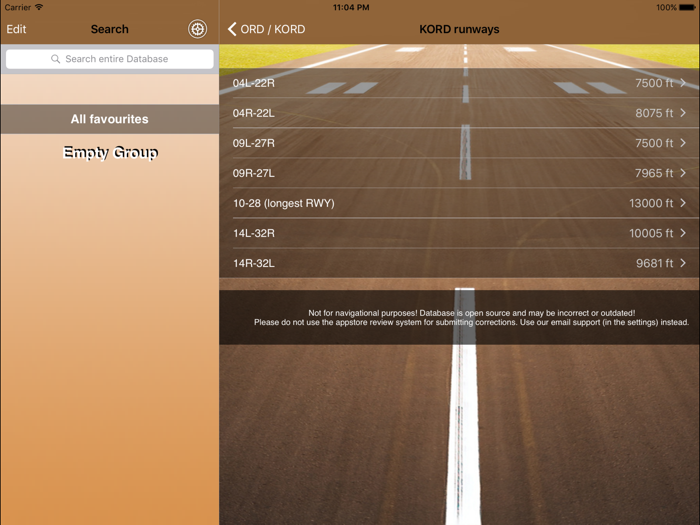Select the 09L-27R runway label
The height and width of the screenshot is (525, 700).
pyautogui.click(x=254, y=143)
